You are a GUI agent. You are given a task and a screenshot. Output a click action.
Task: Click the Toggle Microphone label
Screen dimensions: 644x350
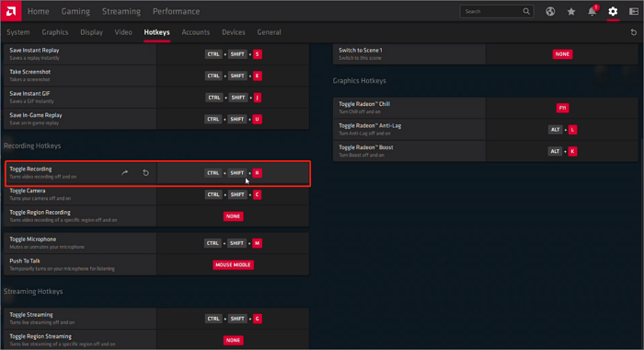33,239
